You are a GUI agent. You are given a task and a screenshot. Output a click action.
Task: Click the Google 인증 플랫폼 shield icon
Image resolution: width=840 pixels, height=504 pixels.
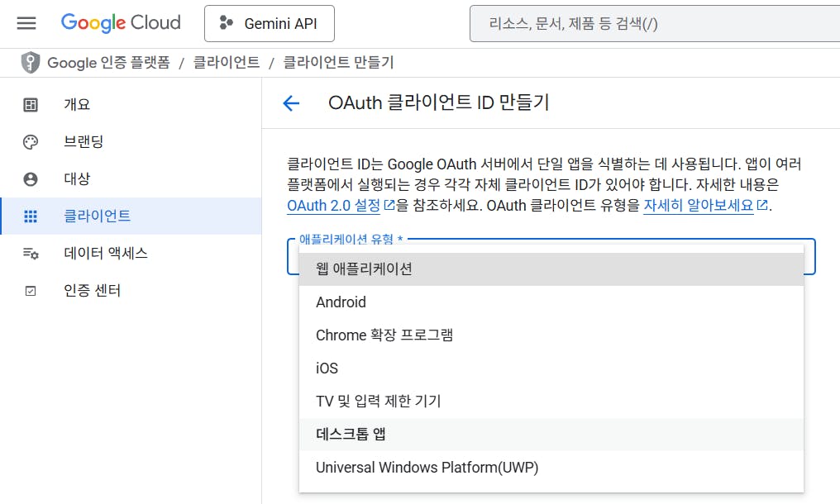(x=31, y=63)
